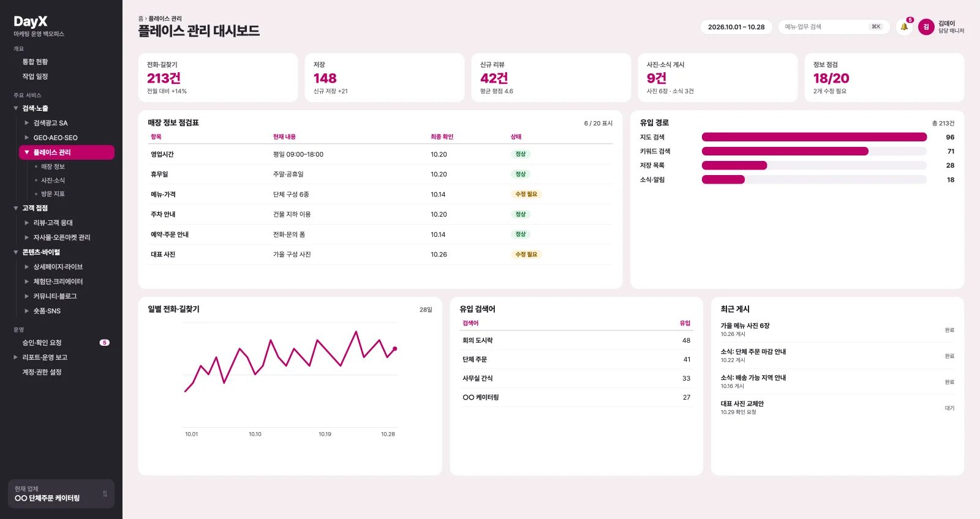Open the 정보 점검 18/20 card
The width and height of the screenshot is (980, 519).
[884, 78]
